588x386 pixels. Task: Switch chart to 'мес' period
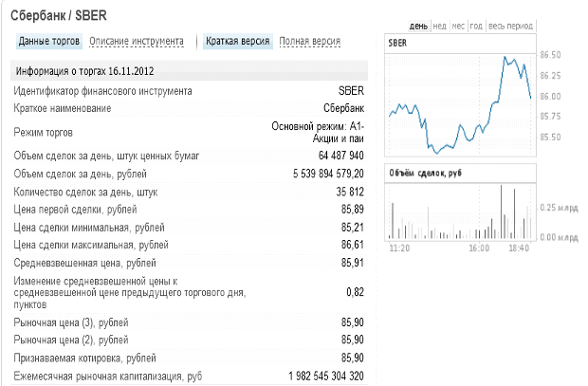click(458, 27)
